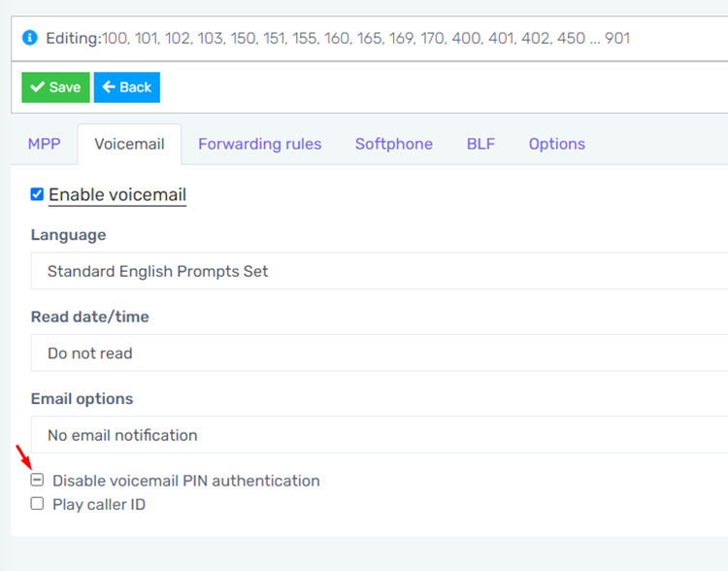Expand the Read date/time dropdown

tap(380, 353)
